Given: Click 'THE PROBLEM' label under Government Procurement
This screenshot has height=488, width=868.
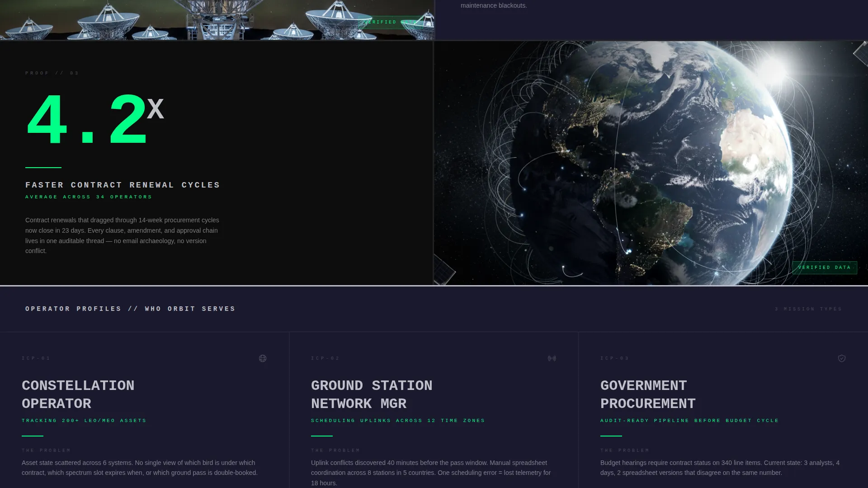Looking at the screenshot, I should [x=625, y=450].
